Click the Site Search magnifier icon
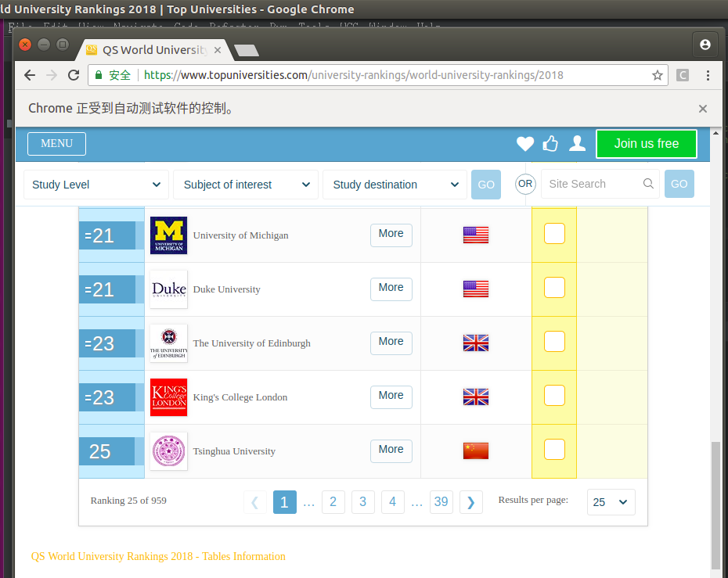Screen dimensions: 728x578 pyautogui.click(x=648, y=184)
